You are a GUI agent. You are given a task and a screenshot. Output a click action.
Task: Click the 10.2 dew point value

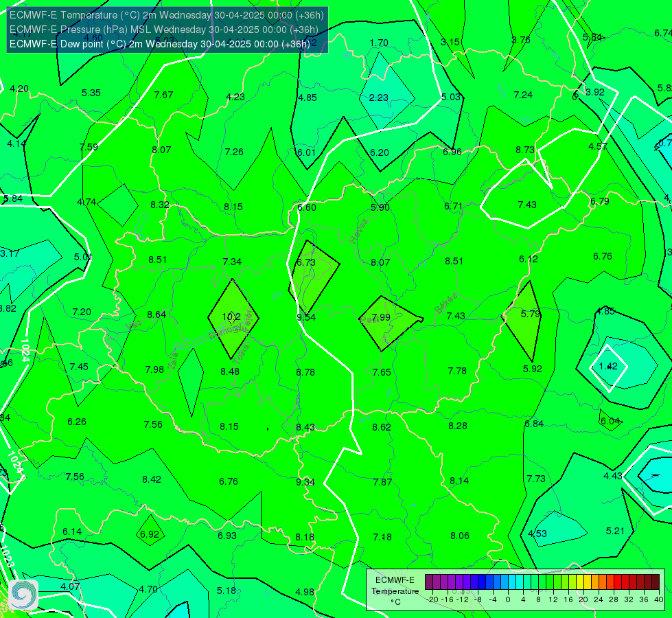[231, 317]
